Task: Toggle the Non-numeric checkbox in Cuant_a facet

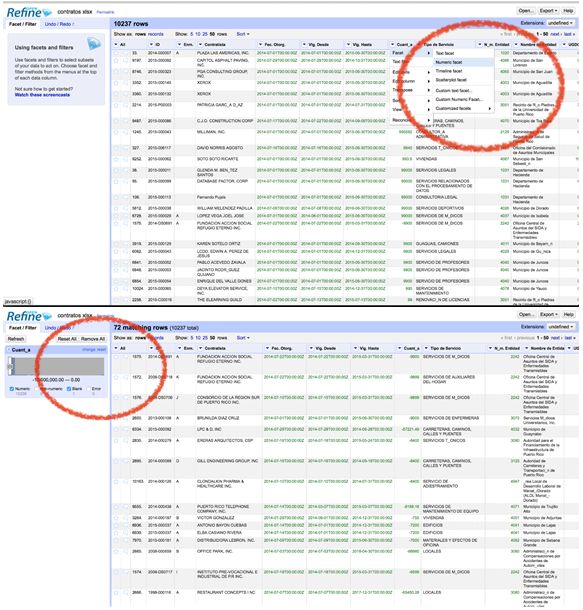Action: pyautogui.click(x=37, y=389)
